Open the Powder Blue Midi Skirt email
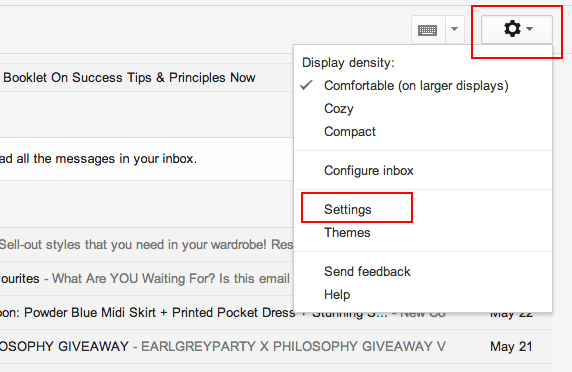Image resolution: width=572 pixels, height=372 pixels. click(x=147, y=313)
